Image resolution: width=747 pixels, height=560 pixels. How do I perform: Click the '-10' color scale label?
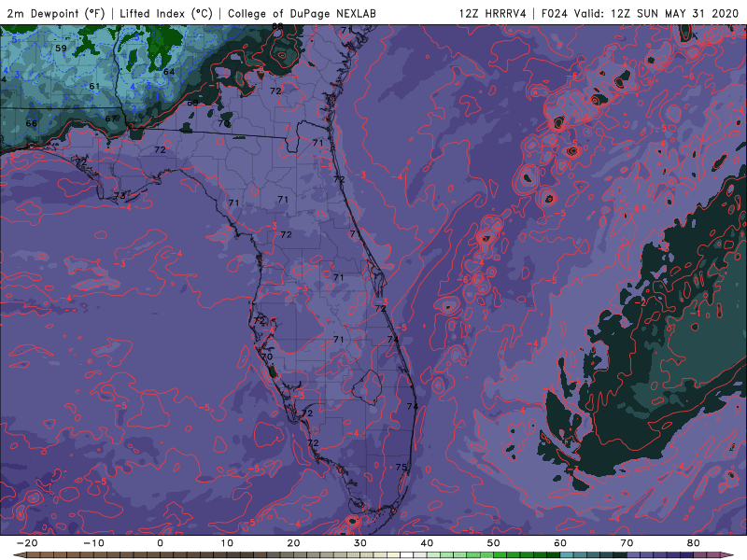point(93,543)
